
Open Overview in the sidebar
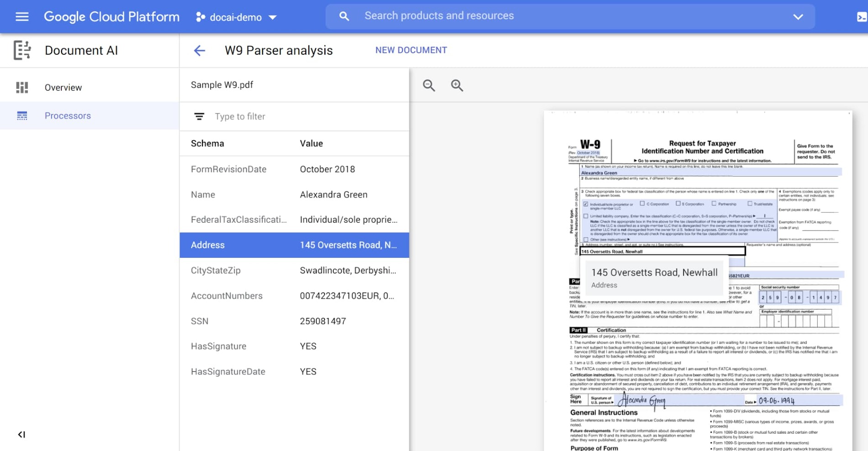(x=63, y=88)
